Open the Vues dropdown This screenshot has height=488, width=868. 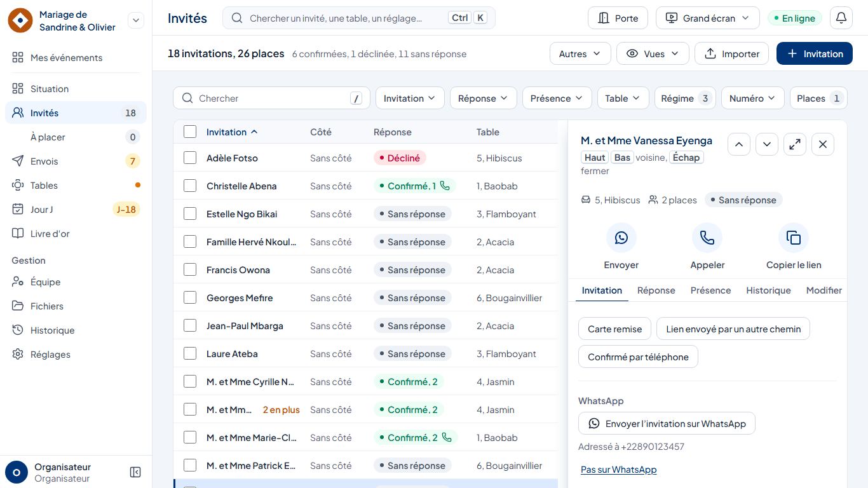point(653,54)
